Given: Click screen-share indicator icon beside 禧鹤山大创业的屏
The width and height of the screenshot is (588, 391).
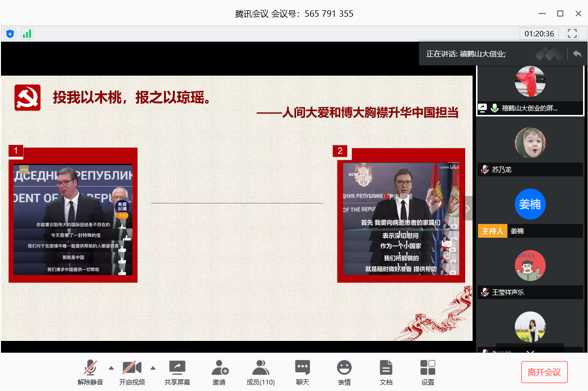Looking at the screenshot, I should coord(482,108).
